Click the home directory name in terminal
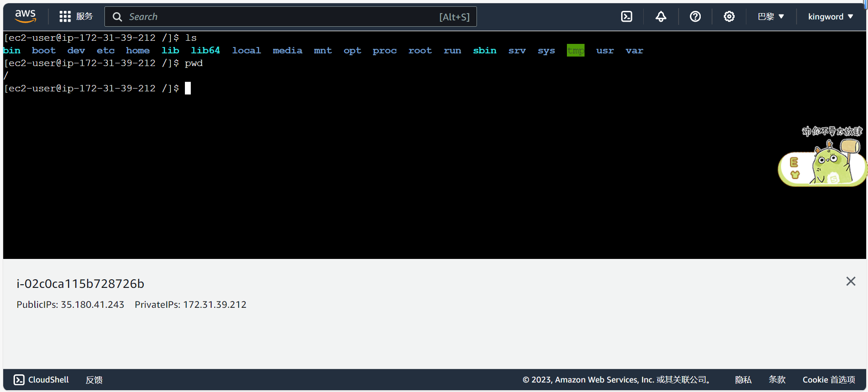The height and width of the screenshot is (392, 868). pos(138,50)
